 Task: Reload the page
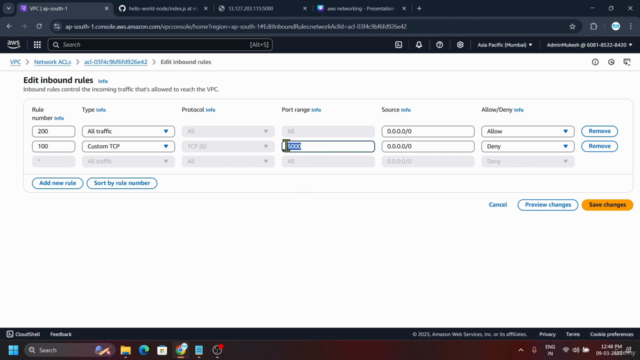[x=39, y=27]
